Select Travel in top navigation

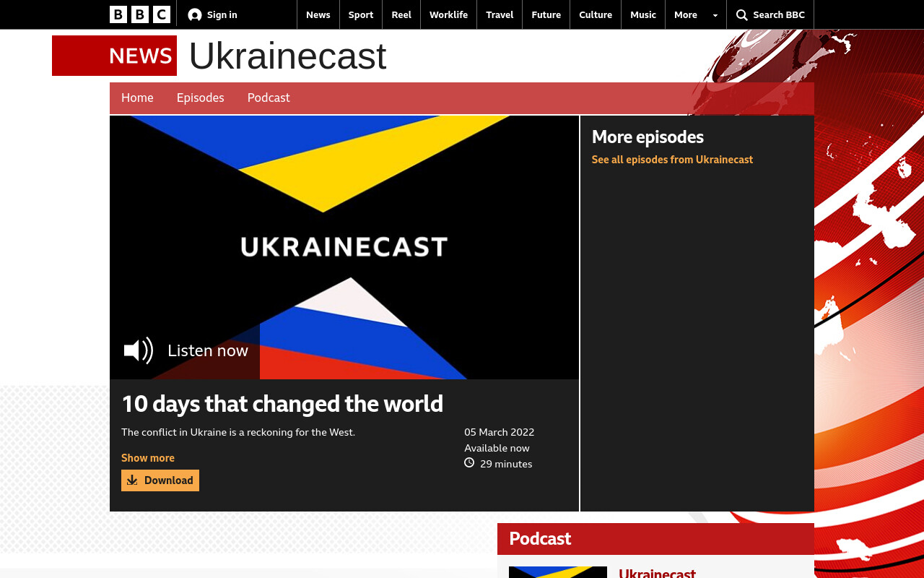(x=500, y=15)
